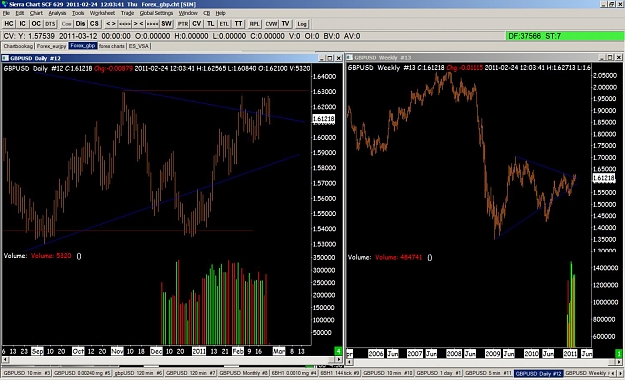Image resolution: width=625 pixels, height=380 pixels.
Task: Open the 6BH1 144 tick #9 tab
Action: click(x=340, y=373)
